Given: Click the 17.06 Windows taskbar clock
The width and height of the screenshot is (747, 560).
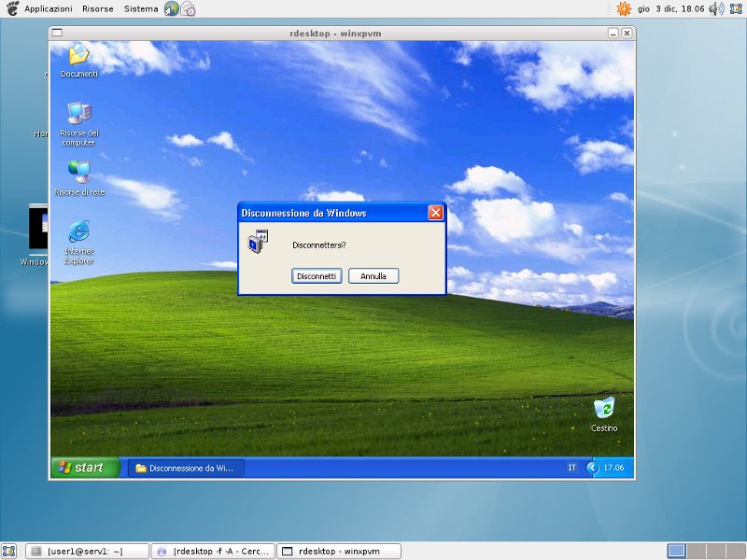Looking at the screenshot, I should 613,468.
